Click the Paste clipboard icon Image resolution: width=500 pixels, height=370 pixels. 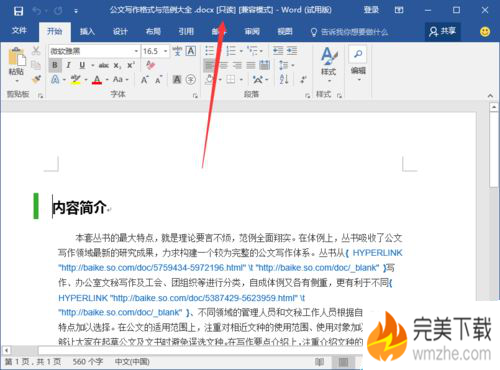tap(16, 57)
